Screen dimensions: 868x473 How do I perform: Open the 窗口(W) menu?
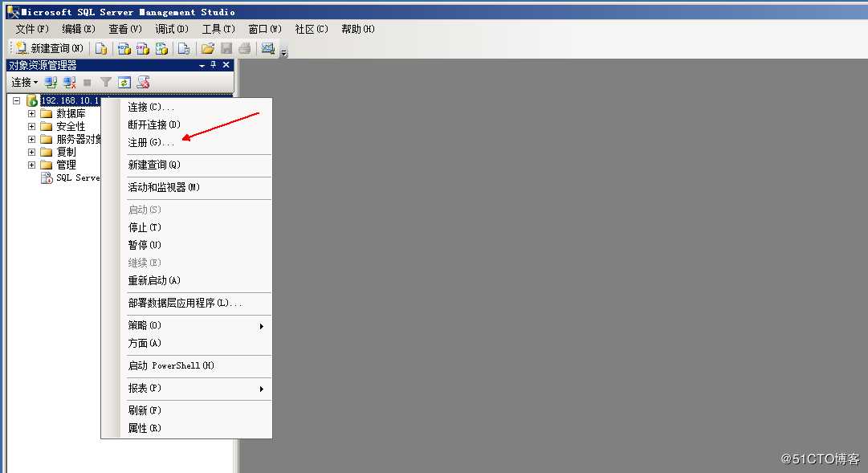(x=265, y=29)
